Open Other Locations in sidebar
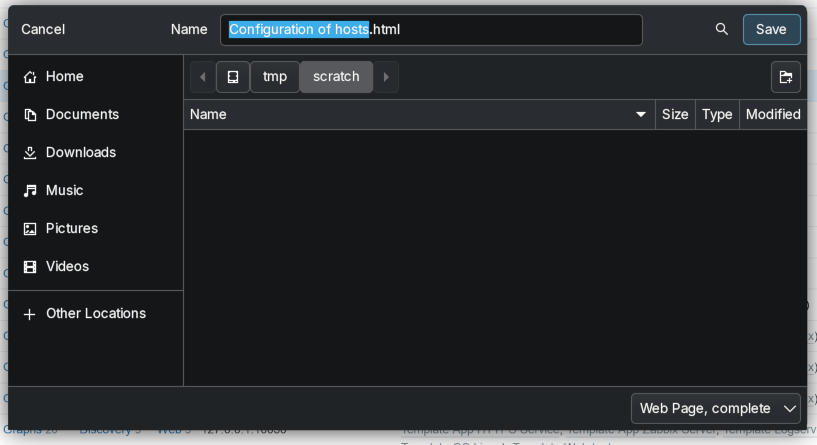This screenshot has width=817, height=445. click(x=96, y=314)
